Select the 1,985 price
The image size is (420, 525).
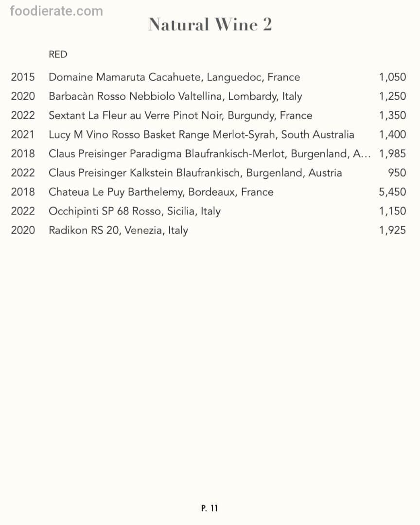point(392,154)
